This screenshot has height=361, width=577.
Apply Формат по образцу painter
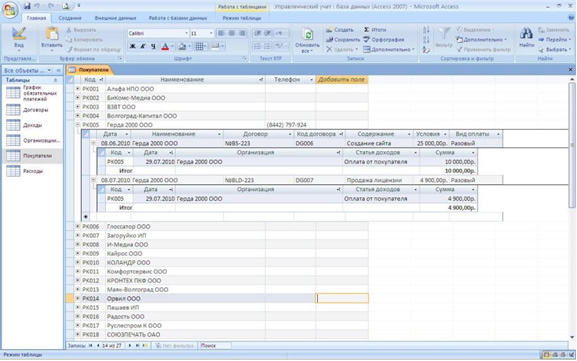(93, 49)
